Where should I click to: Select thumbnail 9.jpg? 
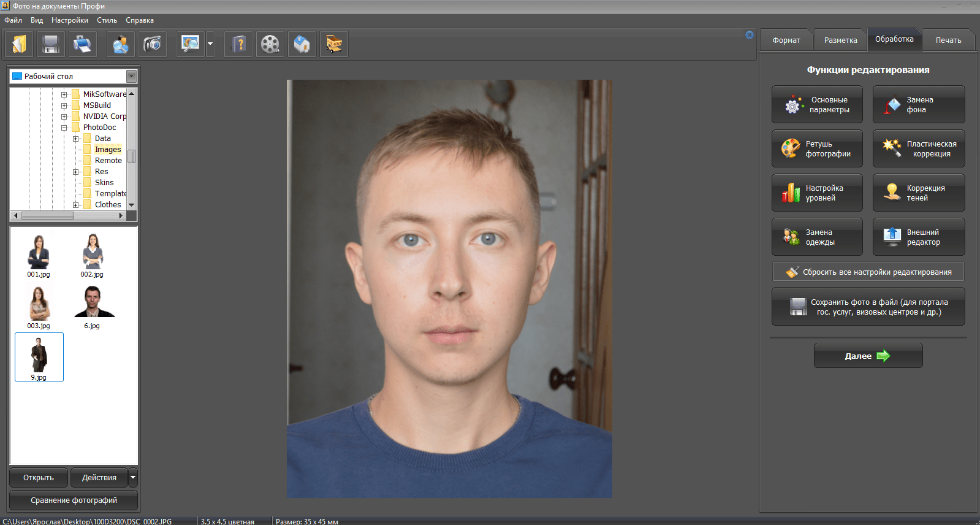click(x=39, y=358)
